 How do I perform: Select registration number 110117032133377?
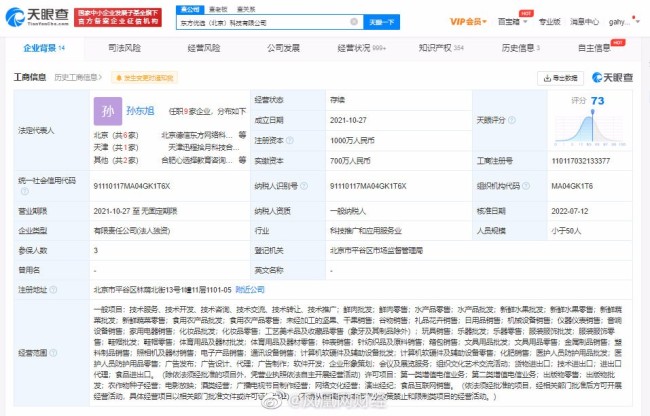pyautogui.click(x=580, y=161)
